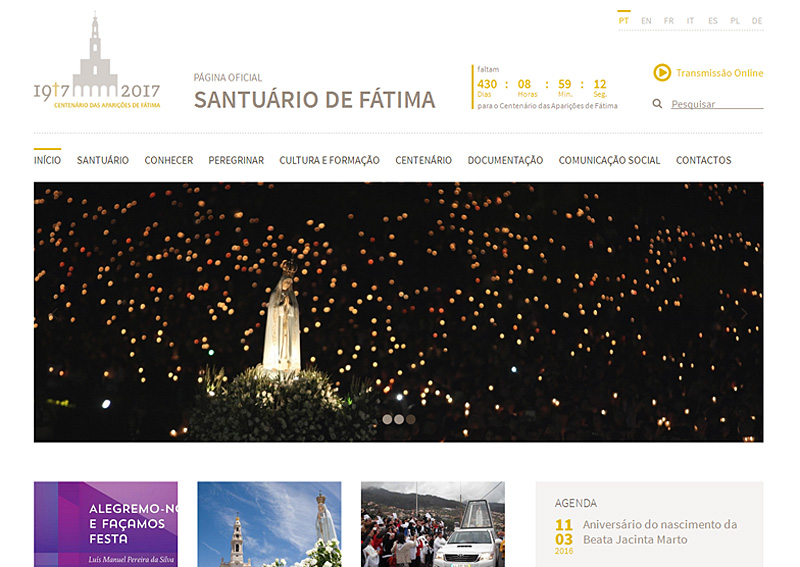Select the third carousel dot
This screenshot has width=800, height=567.
(411, 419)
